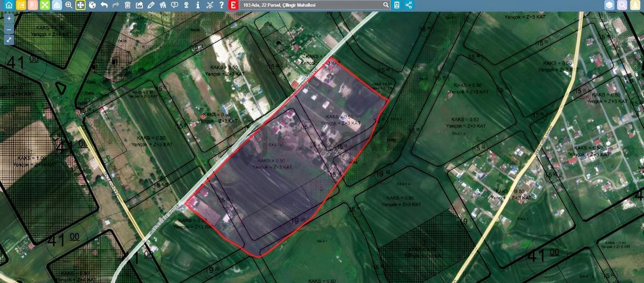Viewport: 644px width, 283px height.
Task: Open the phone/mobile device icon
Action: point(397,5)
